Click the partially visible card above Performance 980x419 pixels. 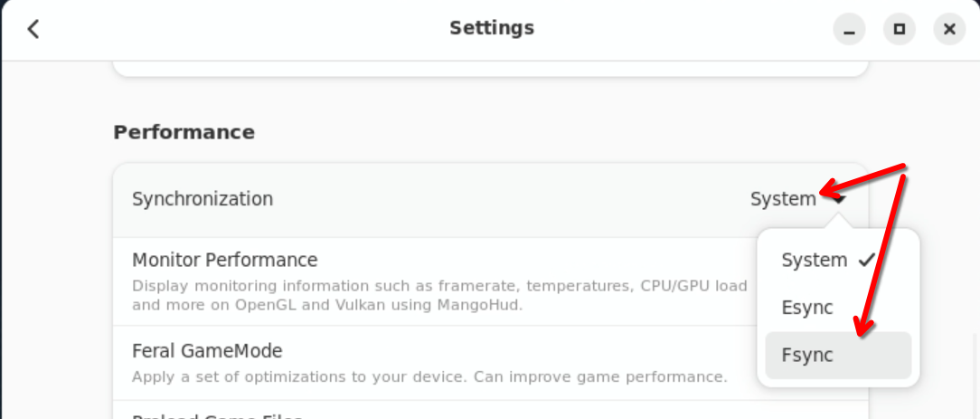[x=490, y=69]
